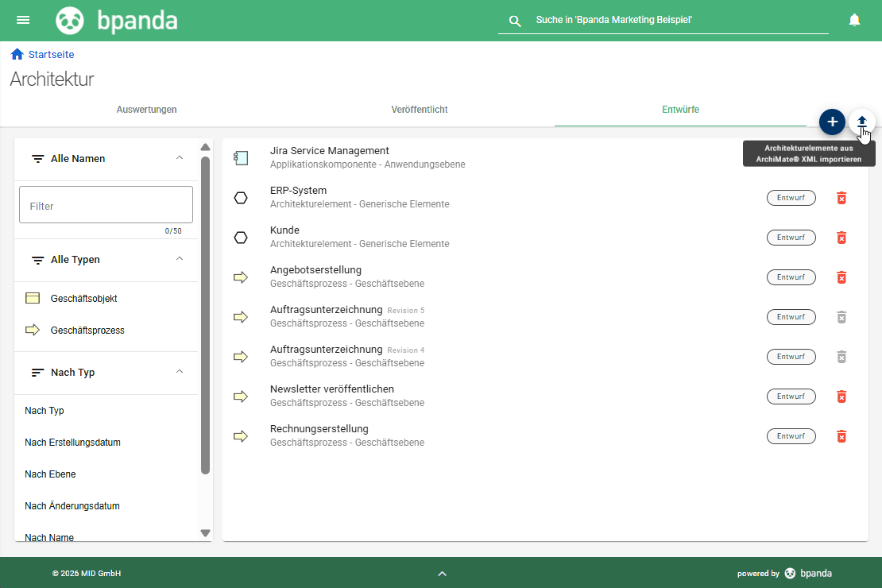The height and width of the screenshot is (588, 882).
Task: Click arrow icon of Auftragsunterzeichnung Revision 4
Action: pyautogui.click(x=241, y=357)
